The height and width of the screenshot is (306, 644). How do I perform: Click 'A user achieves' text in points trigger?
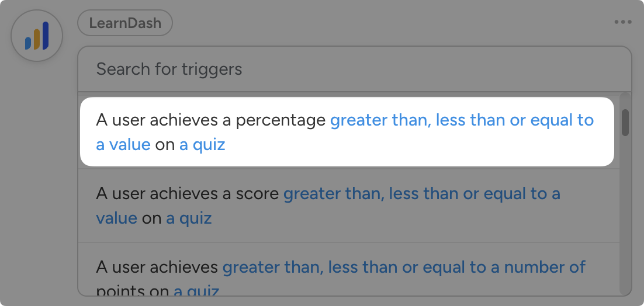(x=157, y=267)
